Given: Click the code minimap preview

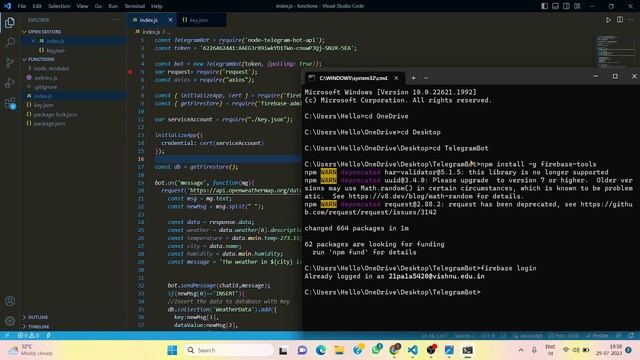Looking at the screenshot, I should click(615, 51).
